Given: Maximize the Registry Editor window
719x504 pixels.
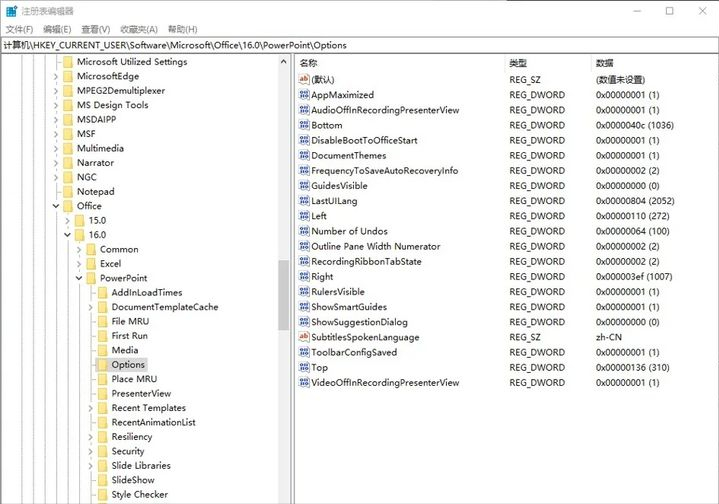Looking at the screenshot, I should click(669, 11).
